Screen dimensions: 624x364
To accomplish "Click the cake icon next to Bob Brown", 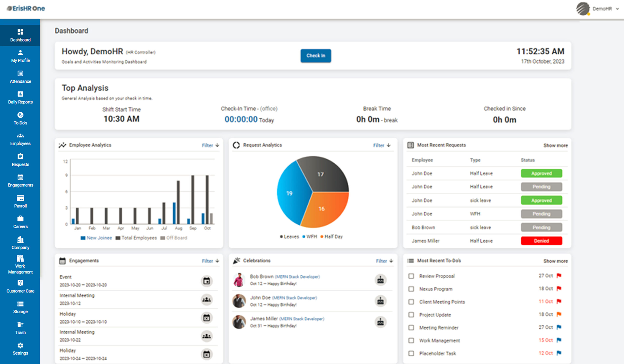I will pos(380,280).
